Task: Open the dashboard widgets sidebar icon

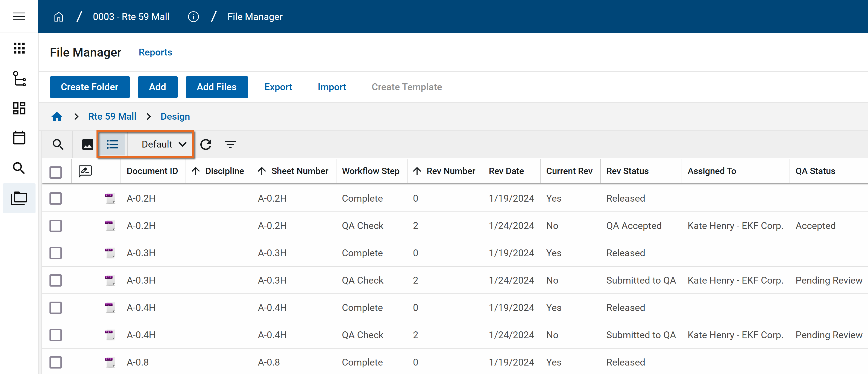Action: click(19, 108)
